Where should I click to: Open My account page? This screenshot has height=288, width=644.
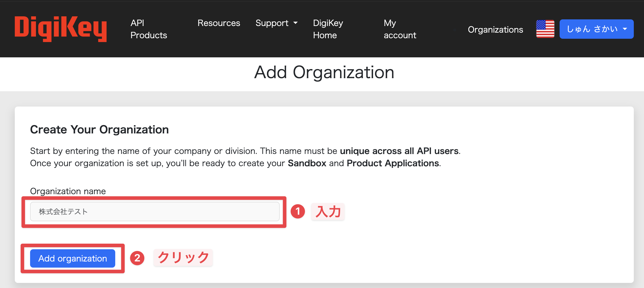(x=400, y=29)
